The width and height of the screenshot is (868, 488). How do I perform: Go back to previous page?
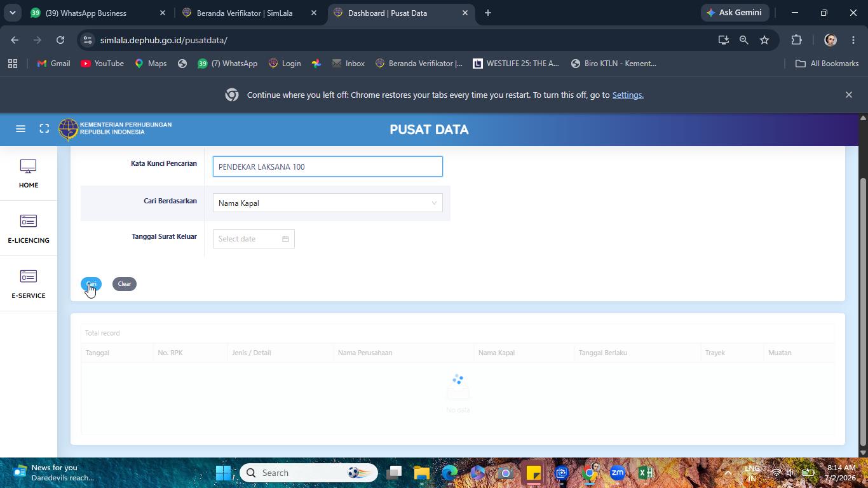point(15,40)
